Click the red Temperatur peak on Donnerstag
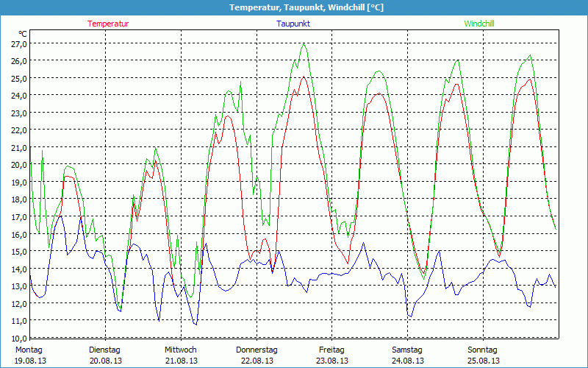 (x=304, y=77)
